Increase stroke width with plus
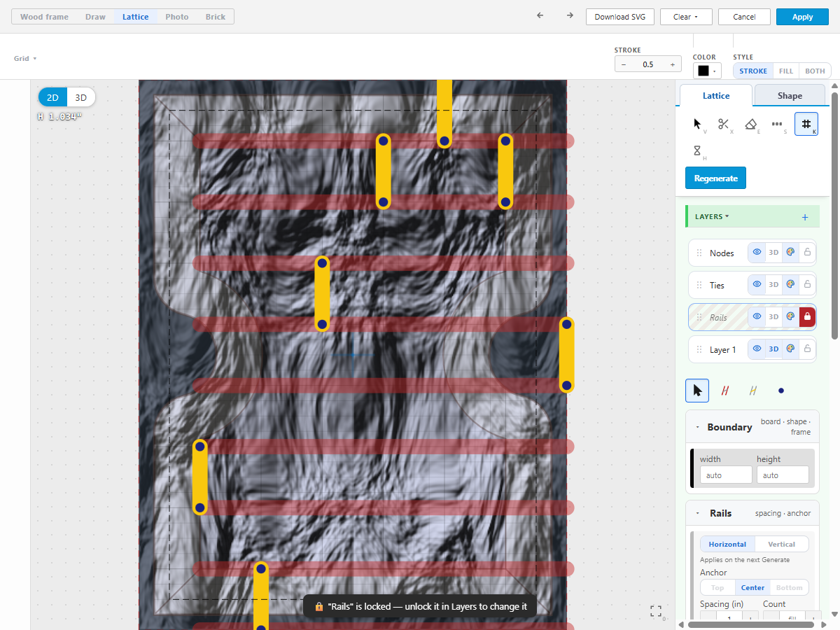This screenshot has width=840, height=630. [673, 64]
